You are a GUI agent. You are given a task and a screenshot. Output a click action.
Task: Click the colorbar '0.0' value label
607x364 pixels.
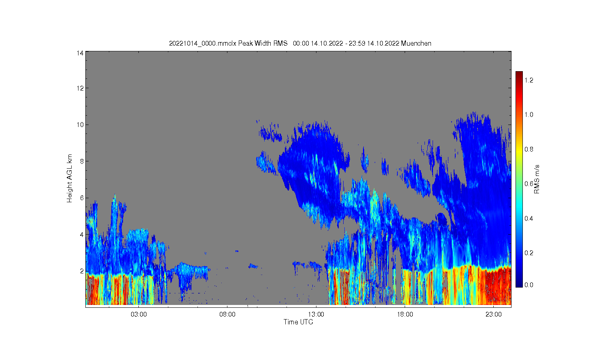529,285
